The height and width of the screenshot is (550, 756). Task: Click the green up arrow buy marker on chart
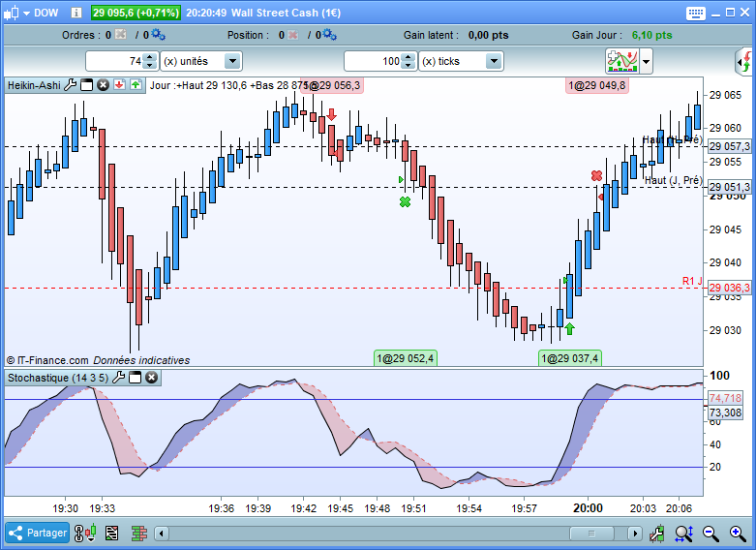(569, 329)
